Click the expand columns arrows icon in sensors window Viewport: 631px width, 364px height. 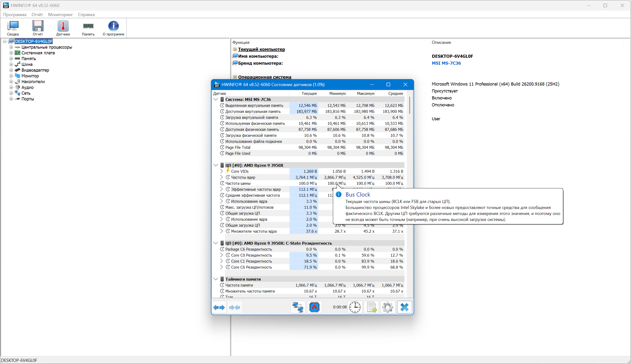[x=219, y=307]
